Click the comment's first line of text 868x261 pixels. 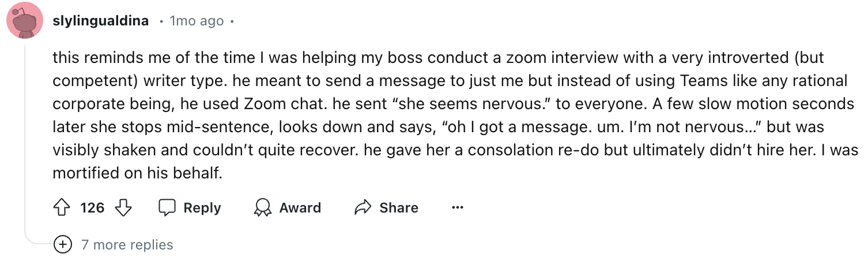(x=438, y=58)
